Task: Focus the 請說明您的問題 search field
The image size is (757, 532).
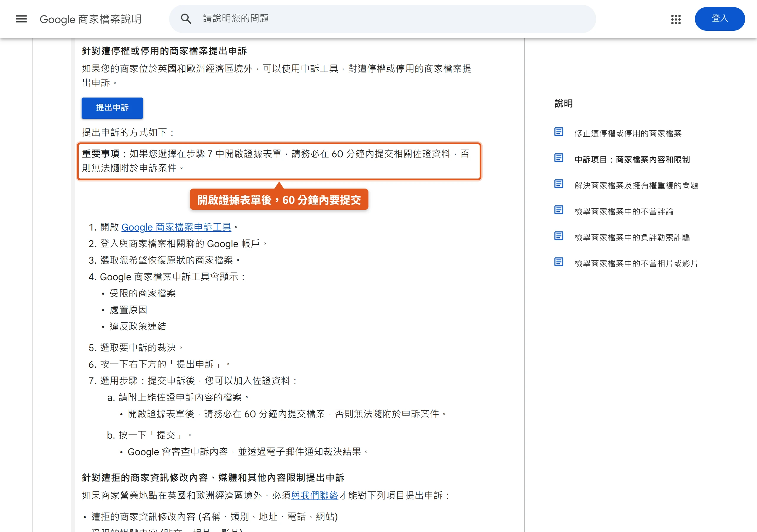Action: pos(382,19)
